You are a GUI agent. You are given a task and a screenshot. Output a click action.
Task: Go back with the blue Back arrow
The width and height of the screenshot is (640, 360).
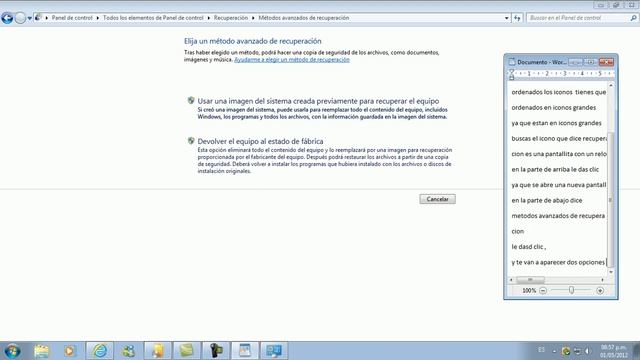(x=7, y=18)
